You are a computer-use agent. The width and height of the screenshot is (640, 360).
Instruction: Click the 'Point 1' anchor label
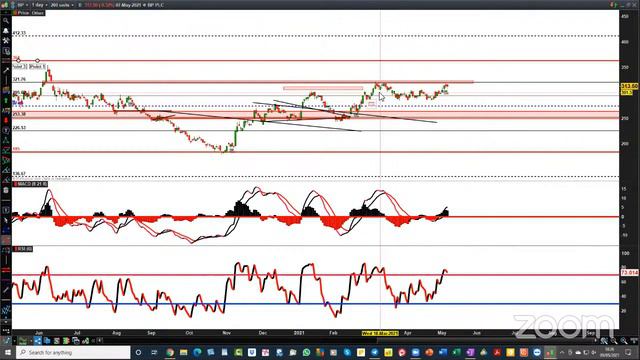coord(38,66)
